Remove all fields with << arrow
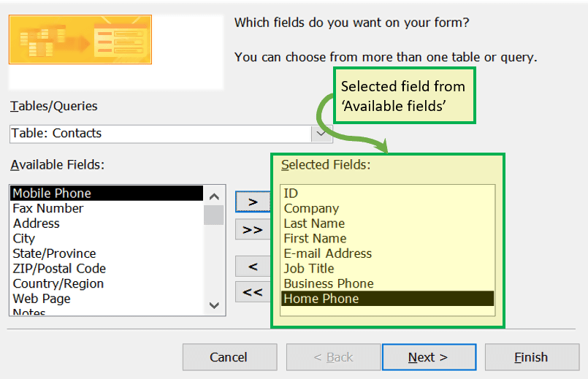588x379 pixels. (253, 292)
